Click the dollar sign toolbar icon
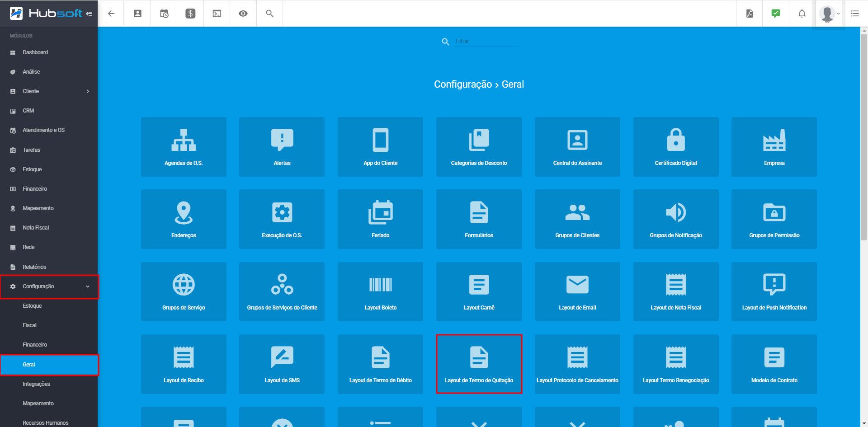The width and height of the screenshot is (868, 427). pos(190,14)
